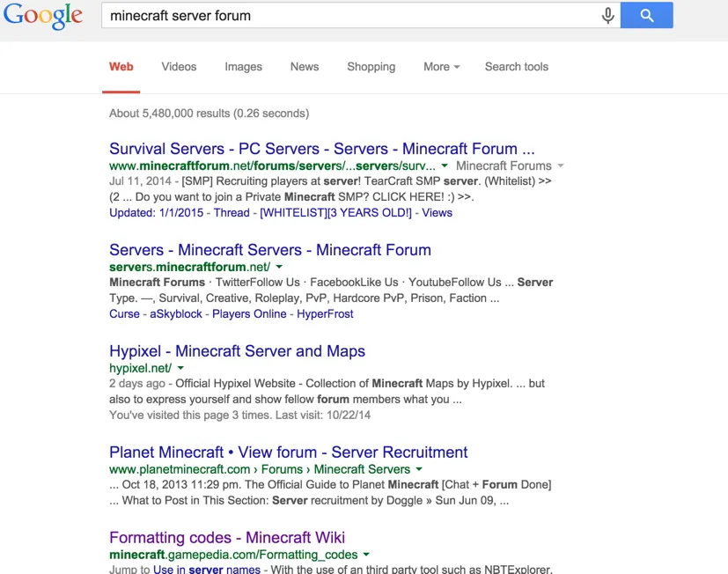Open the Use in server names link
728x574 pixels.
tap(207, 569)
